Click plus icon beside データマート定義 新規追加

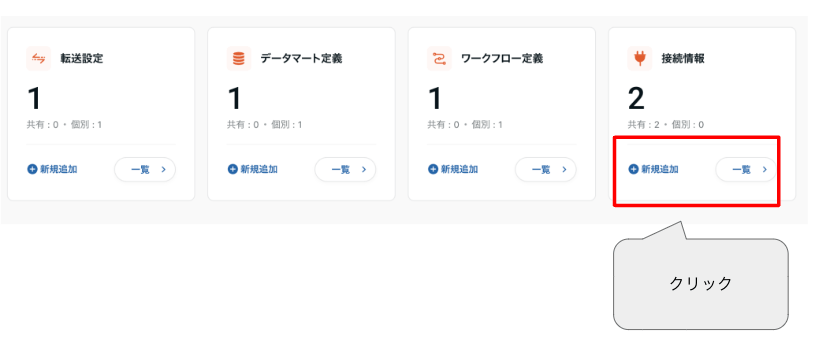pos(232,169)
